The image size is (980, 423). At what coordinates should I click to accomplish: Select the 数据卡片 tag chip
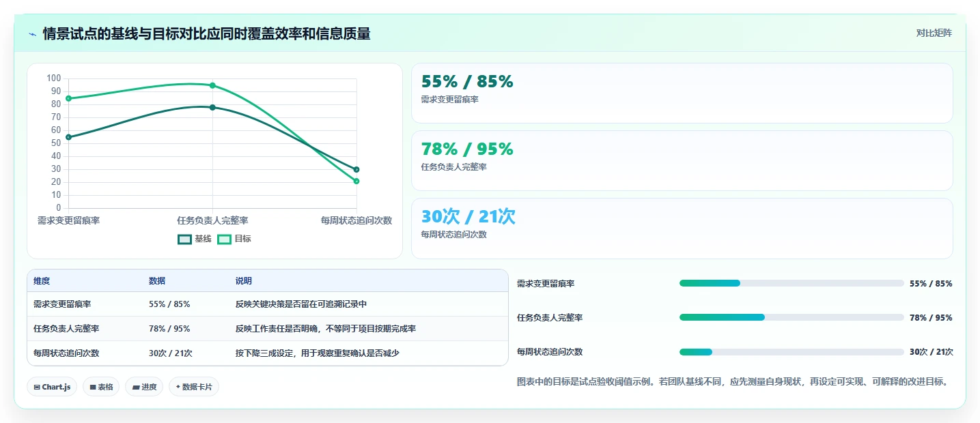click(194, 387)
